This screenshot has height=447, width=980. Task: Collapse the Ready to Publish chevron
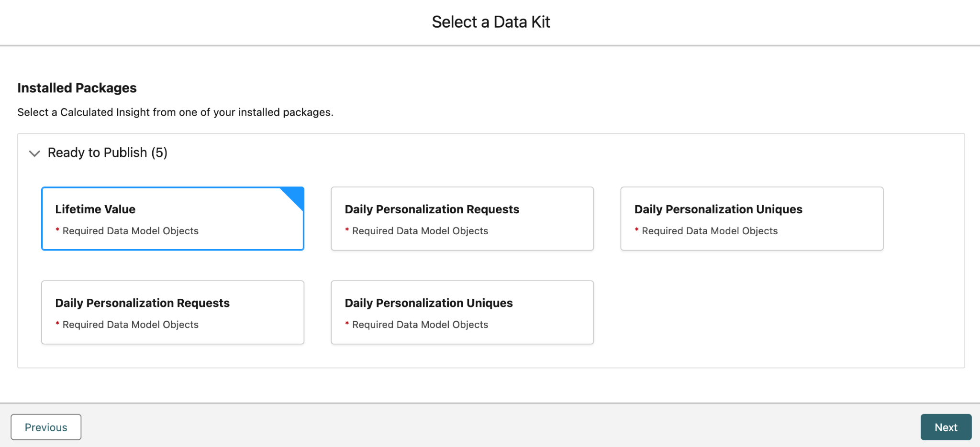pos(34,153)
